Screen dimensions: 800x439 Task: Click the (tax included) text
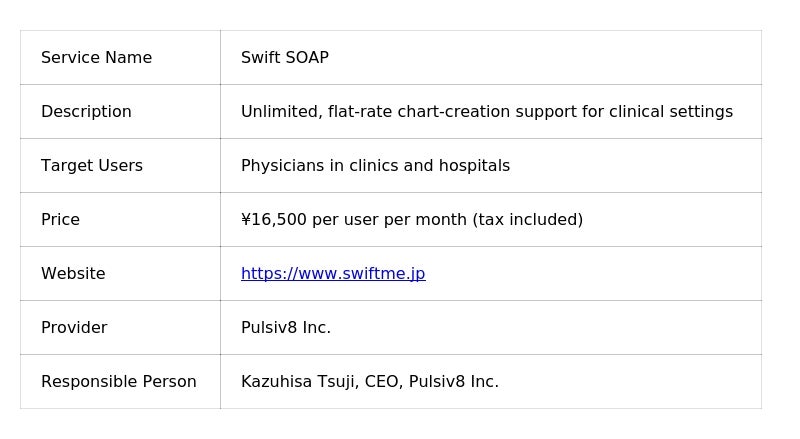(x=527, y=220)
